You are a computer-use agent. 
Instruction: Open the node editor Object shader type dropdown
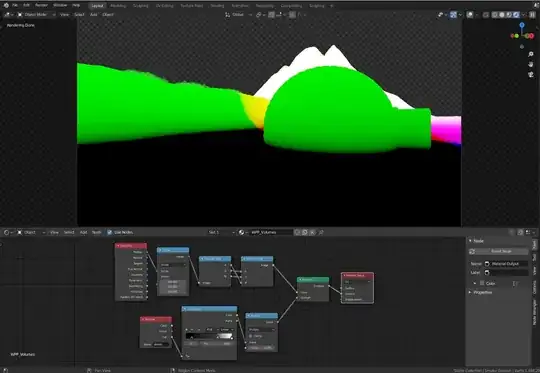point(32,232)
